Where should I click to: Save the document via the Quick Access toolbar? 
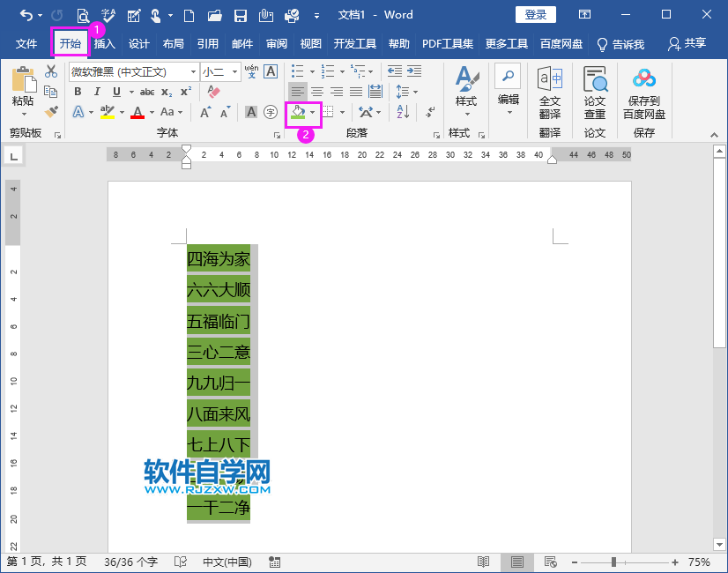pyautogui.click(x=241, y=14)
